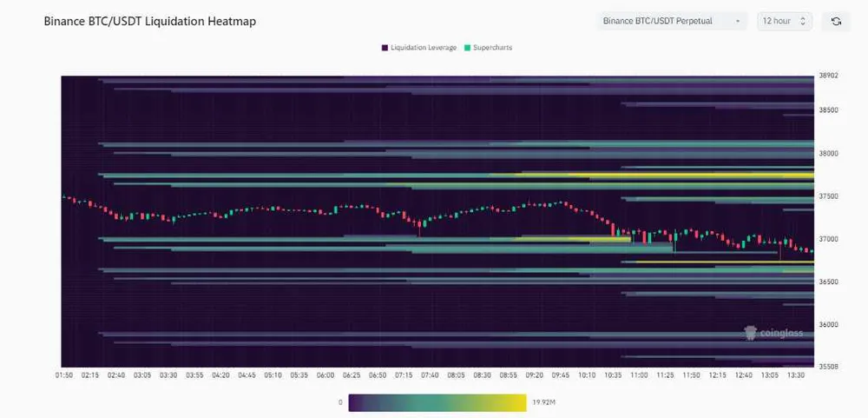Click the green Supercharts legend square
The height and width of the screenshot is (418, 868).
(x=468, y=47)
